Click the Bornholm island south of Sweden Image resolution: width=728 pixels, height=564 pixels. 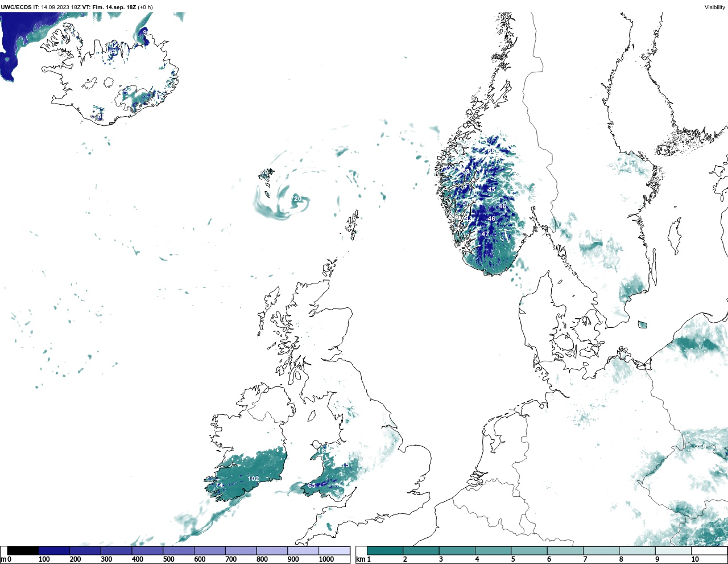642,325
